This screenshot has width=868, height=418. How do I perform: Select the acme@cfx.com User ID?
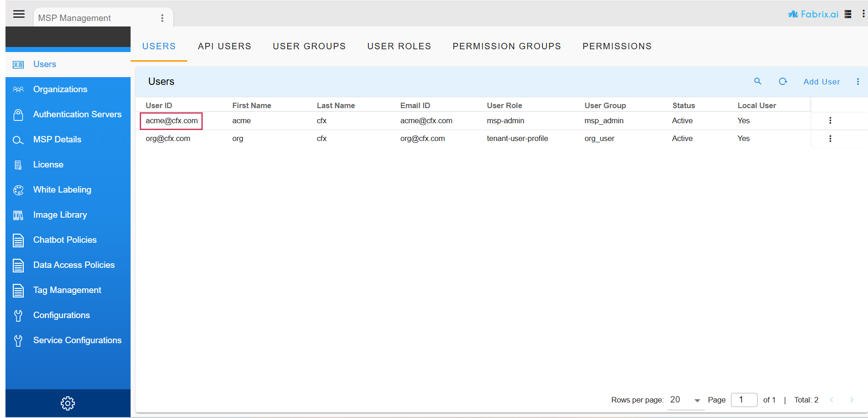pos(172,121)
